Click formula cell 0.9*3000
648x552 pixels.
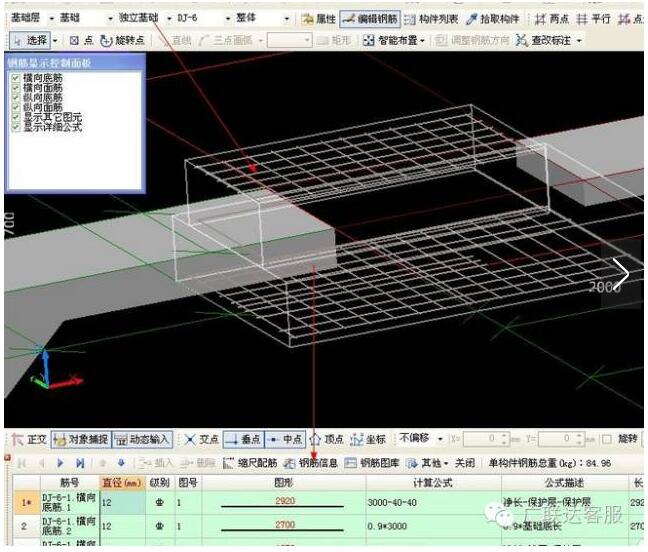click(x=433, y=526)
